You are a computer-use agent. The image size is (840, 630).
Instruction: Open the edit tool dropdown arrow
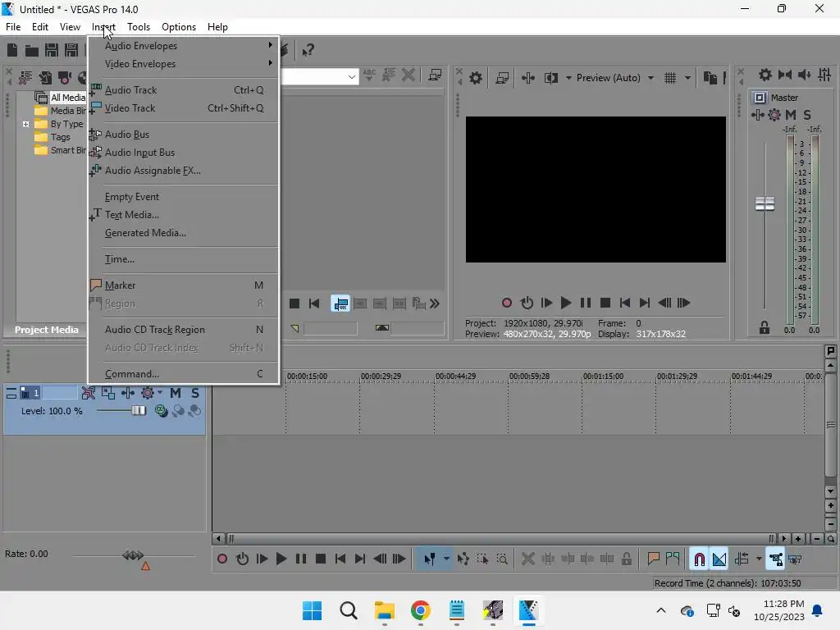click(x=446, y=559)
